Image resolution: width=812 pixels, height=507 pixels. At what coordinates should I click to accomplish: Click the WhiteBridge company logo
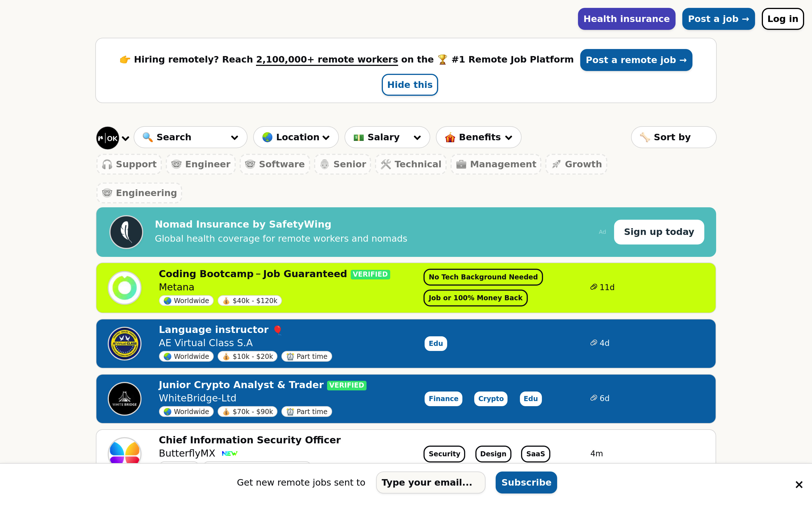click(125, 399)
